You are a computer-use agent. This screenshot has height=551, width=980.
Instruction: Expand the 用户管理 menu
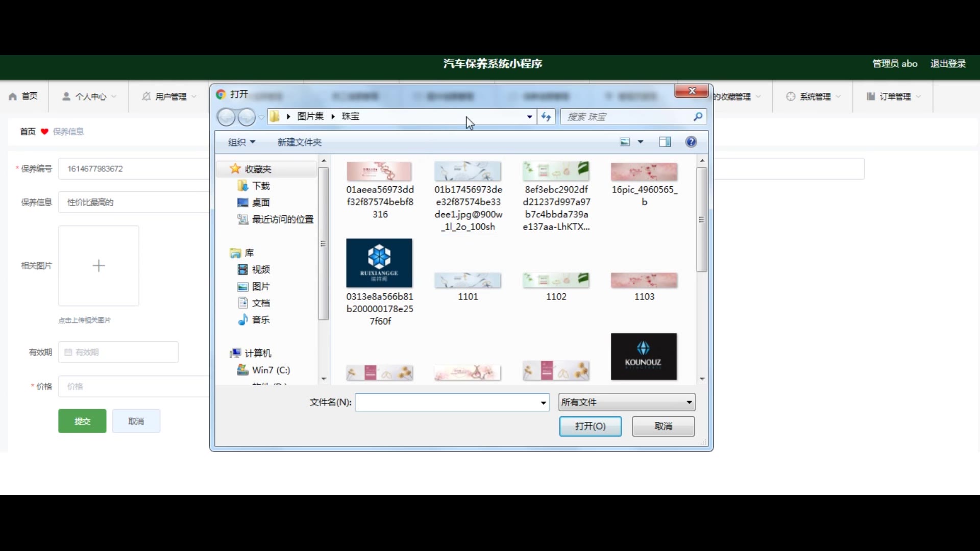(169, 96)
